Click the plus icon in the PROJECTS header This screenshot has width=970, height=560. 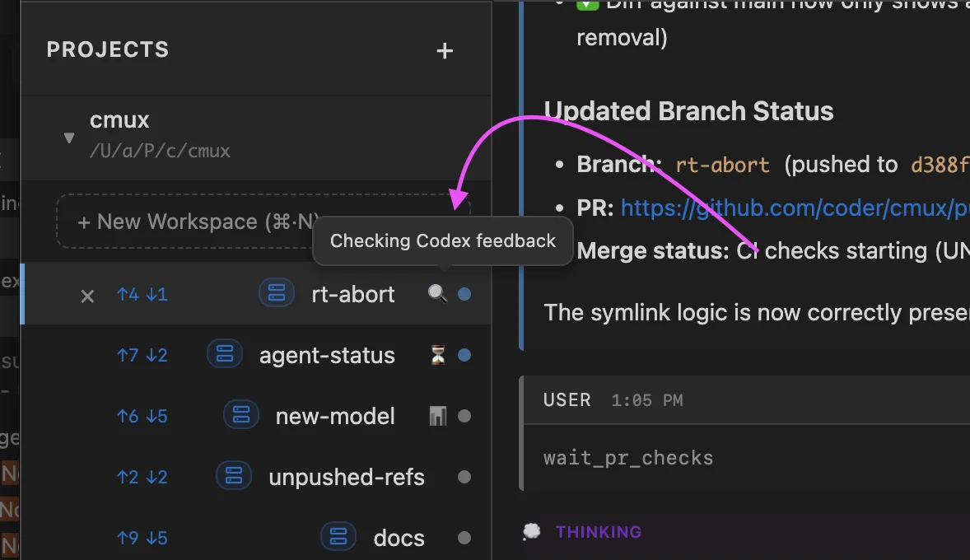445,50
